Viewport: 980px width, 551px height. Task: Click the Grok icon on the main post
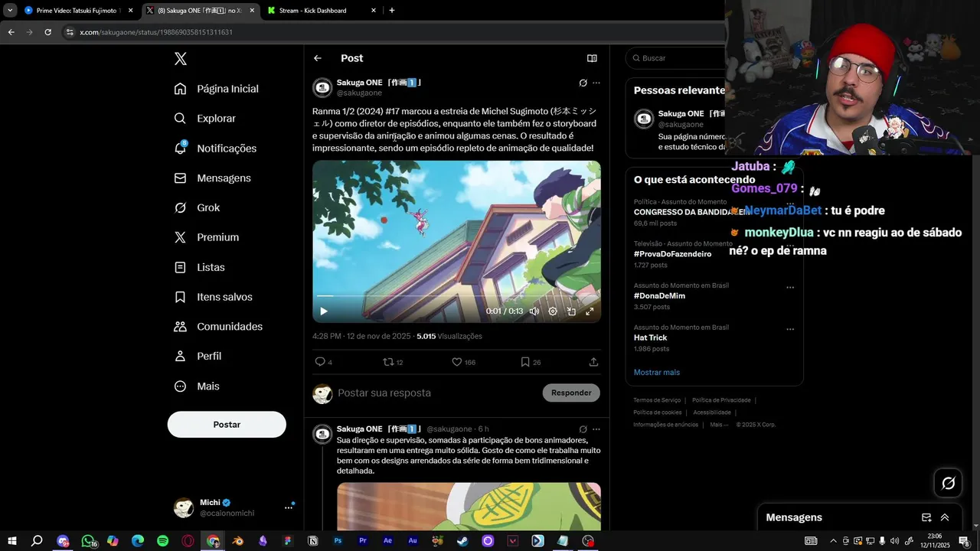coord(583,83)
